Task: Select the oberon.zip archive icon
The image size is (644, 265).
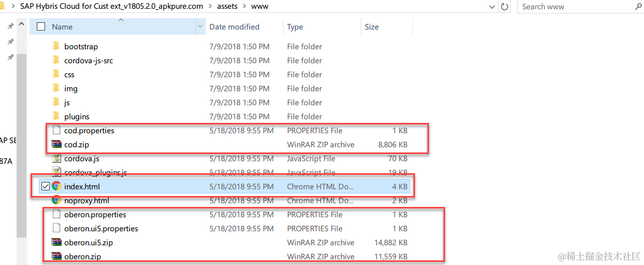Action: click(56, 256)
